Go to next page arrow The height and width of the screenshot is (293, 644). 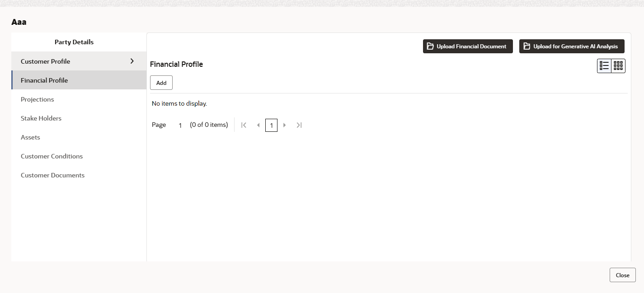(285, 125)
